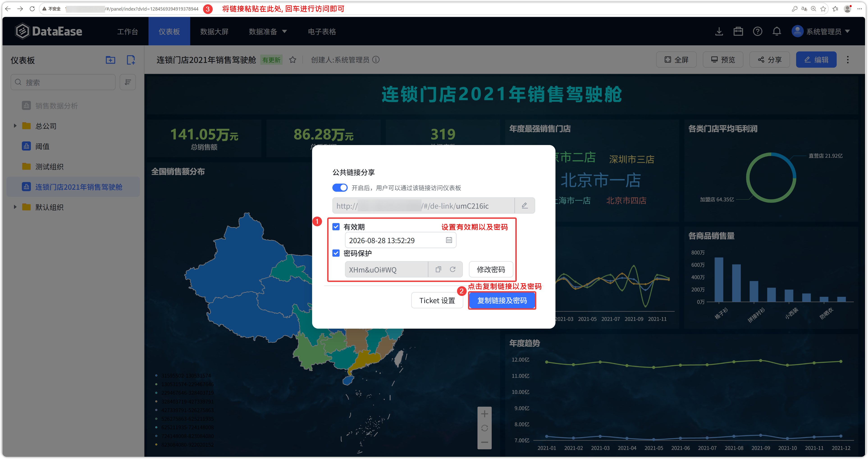Toggle the public link sharing switch
This screenshot has width=868, height=459.
(340, 187)
